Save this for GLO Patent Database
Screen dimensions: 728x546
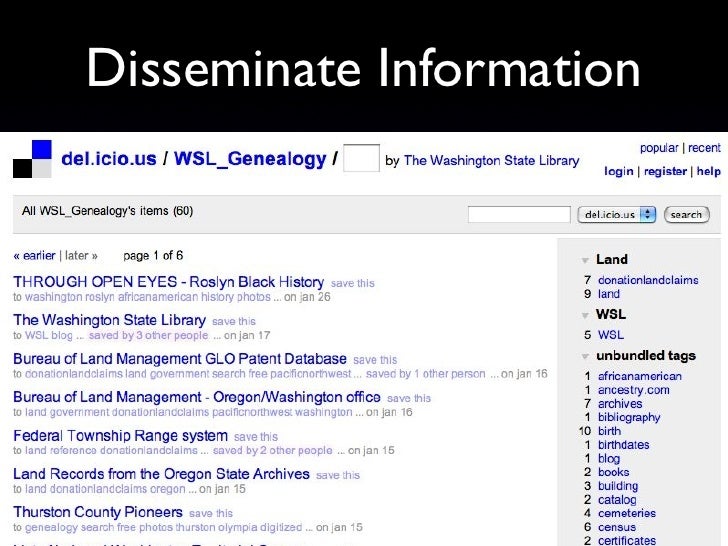pyautogui.click(x=375, y=360)
